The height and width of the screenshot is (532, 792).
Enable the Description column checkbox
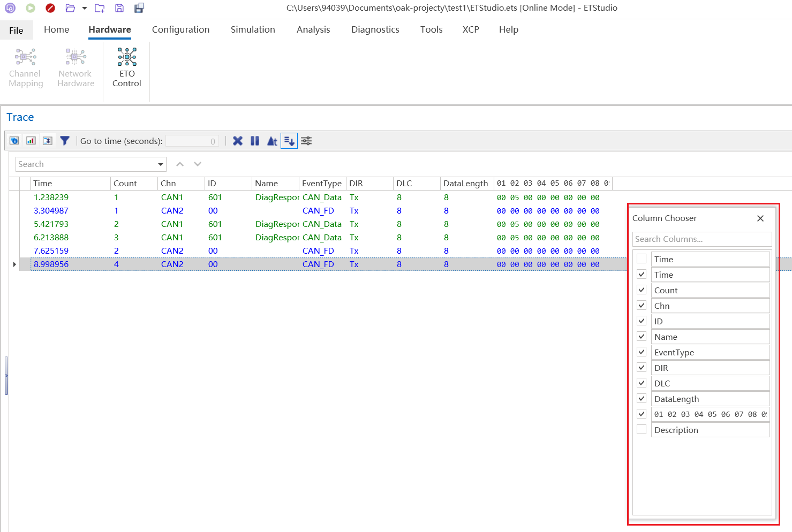[642, 430]
